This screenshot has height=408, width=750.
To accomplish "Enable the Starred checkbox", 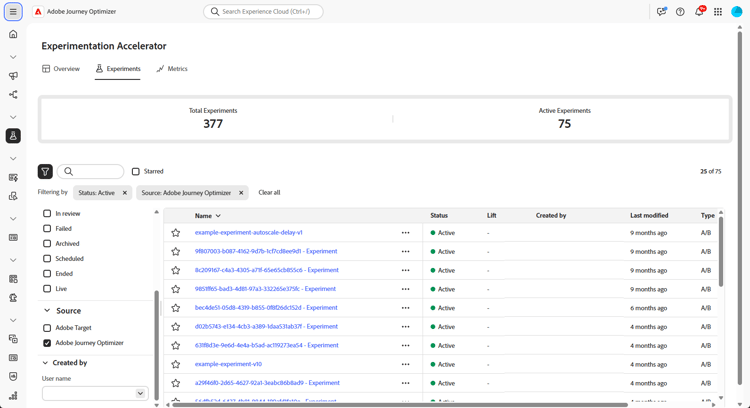I will tap(136, 171).
